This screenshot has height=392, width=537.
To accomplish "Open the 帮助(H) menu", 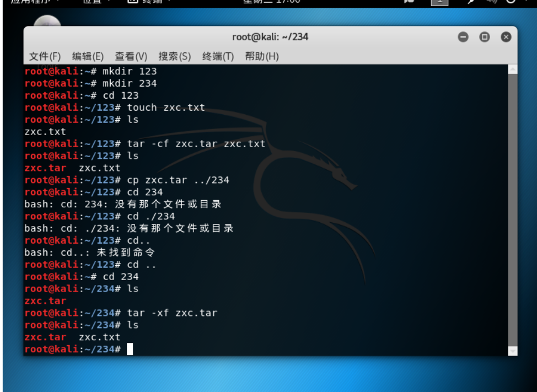I will pyautogui.click(x=262, y=56).
